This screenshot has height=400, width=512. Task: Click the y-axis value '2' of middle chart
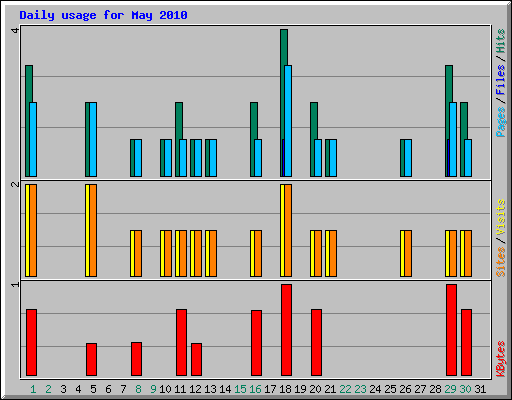point(15,184)
